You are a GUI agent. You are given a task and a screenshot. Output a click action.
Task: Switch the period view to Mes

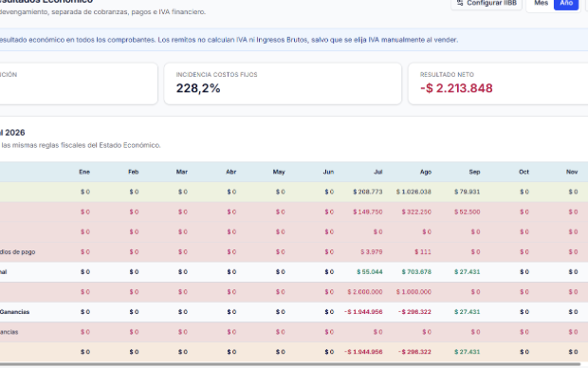click(x=541, y=4)
